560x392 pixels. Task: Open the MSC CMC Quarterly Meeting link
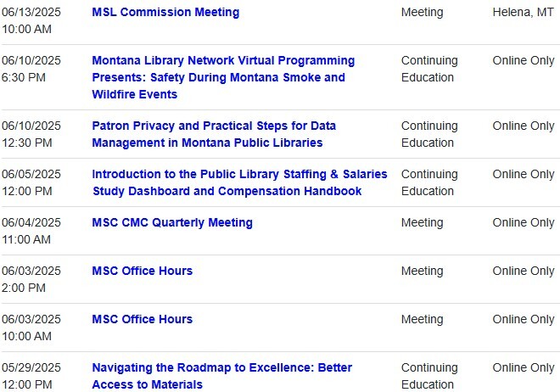click(172, 222)
